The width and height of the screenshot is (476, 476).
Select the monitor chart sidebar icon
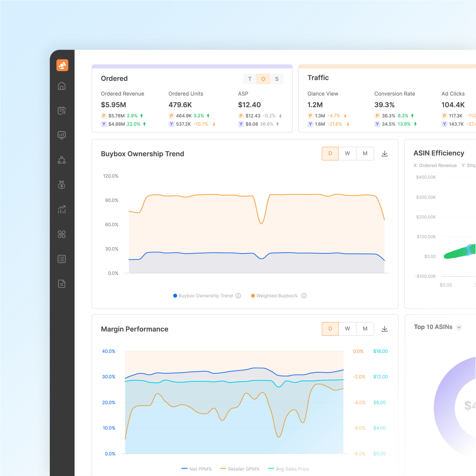tap(62, 135)
